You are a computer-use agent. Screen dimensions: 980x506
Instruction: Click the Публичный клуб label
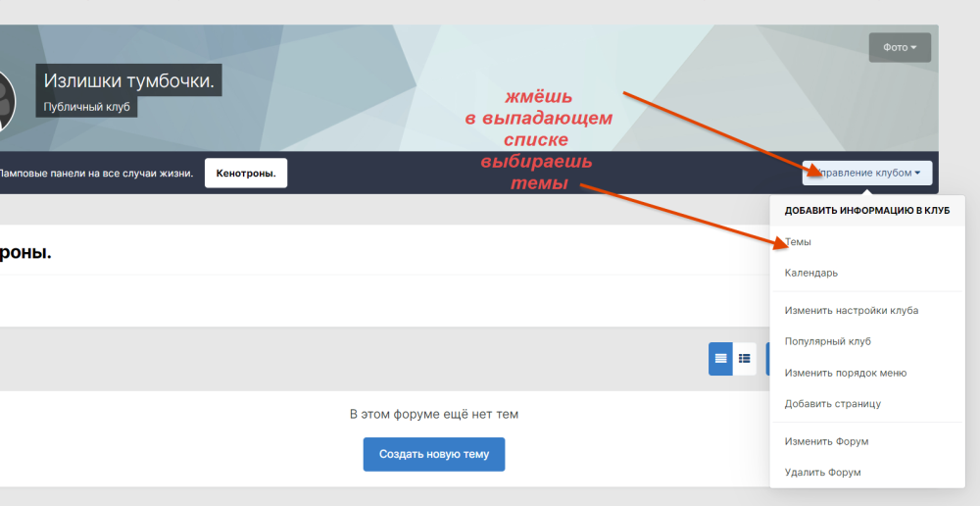tap(86, 106)
